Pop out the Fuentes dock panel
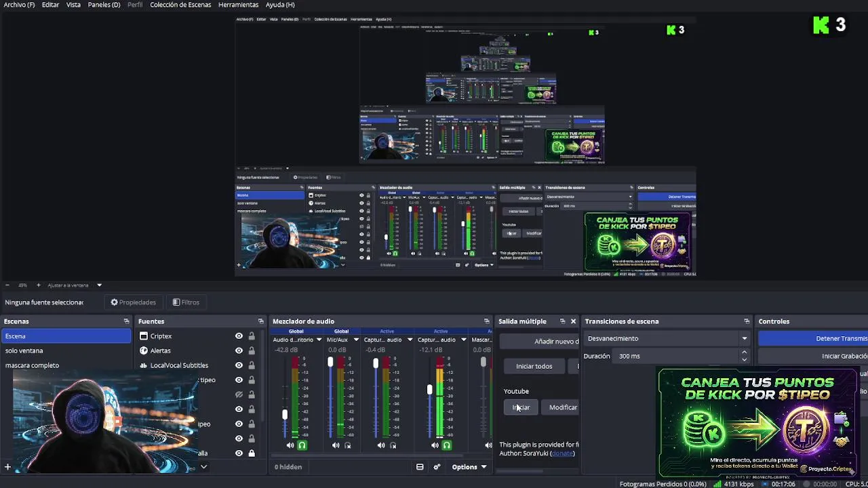Viewport: 868px width, 488px height. 260,321
